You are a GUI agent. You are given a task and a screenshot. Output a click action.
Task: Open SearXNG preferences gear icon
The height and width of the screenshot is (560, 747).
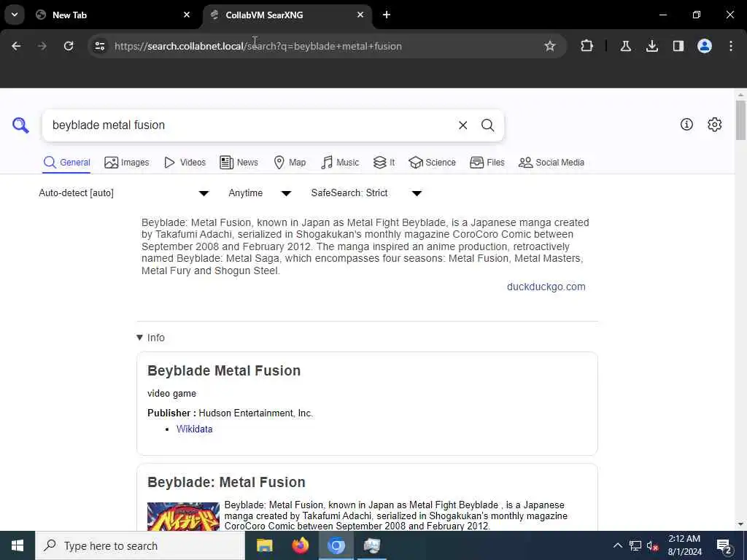pyautogui.click(x=714, y=125)
